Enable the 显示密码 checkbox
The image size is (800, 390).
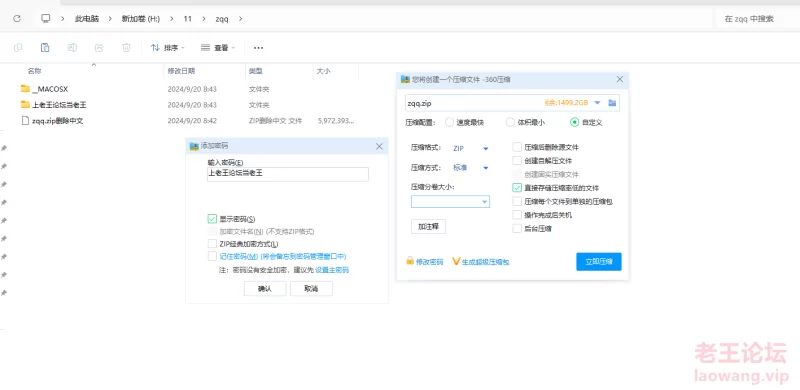click(212, 219)
